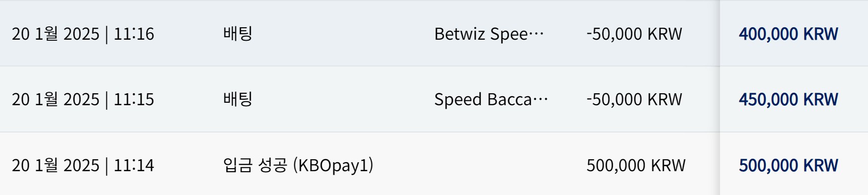Click the bold 500,000 KRW balance
868x195 pixels.
[788, 165]
